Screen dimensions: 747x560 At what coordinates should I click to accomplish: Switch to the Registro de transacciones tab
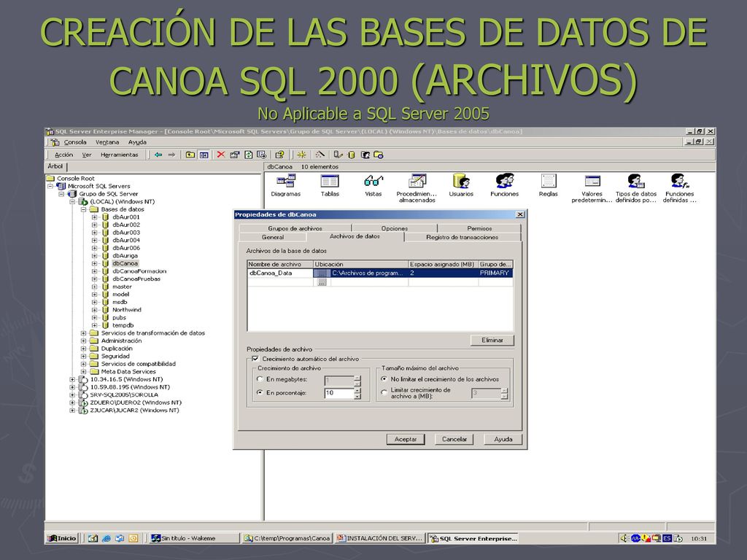coord(462,237)
